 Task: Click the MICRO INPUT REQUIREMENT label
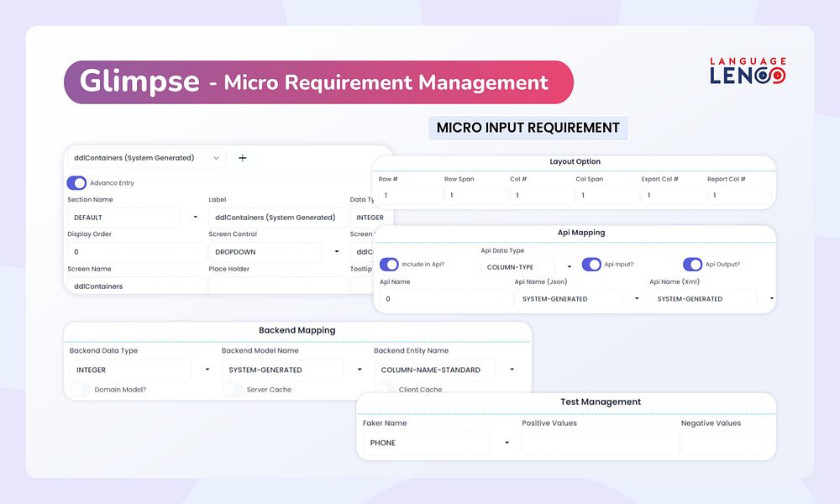tap(528, 128)
